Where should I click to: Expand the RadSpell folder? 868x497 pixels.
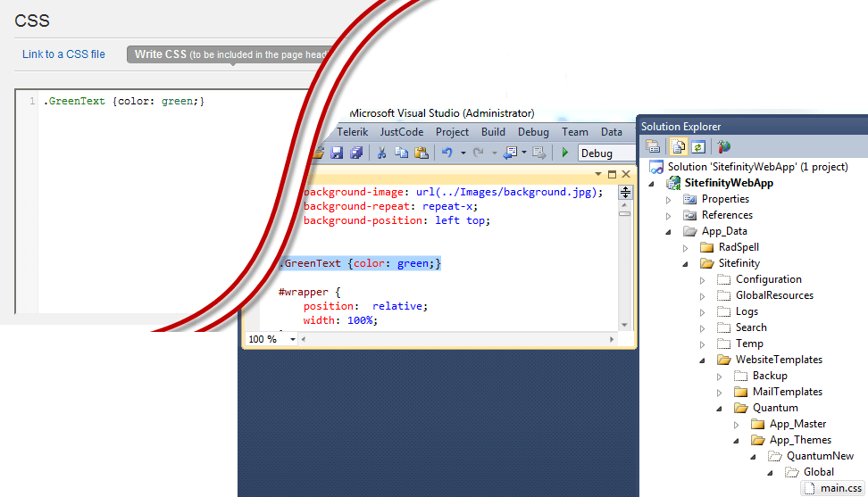click(x=685, y=248)
